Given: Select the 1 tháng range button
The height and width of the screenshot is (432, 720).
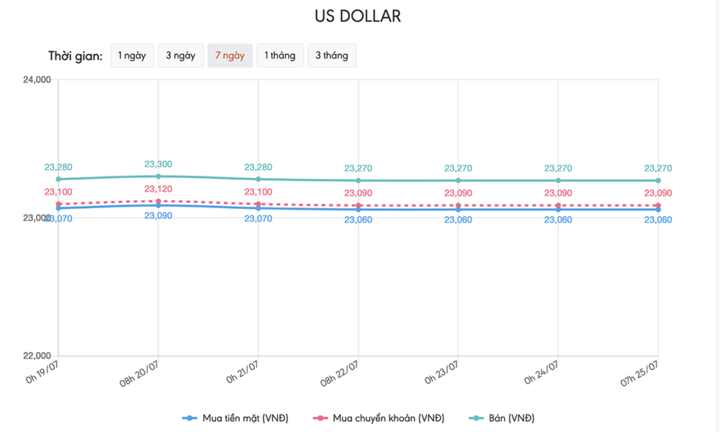Looking at the screenshot, I should coord(280,56).
